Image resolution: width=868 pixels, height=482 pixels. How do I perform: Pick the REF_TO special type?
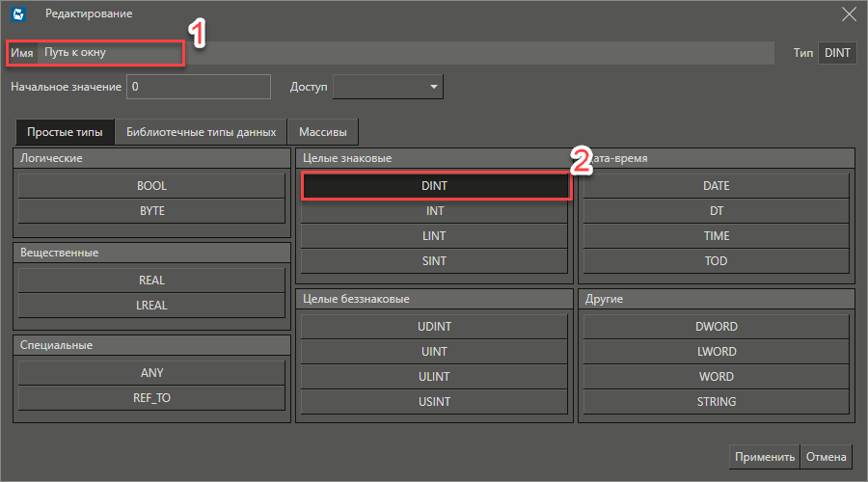(x=151, y=397)
